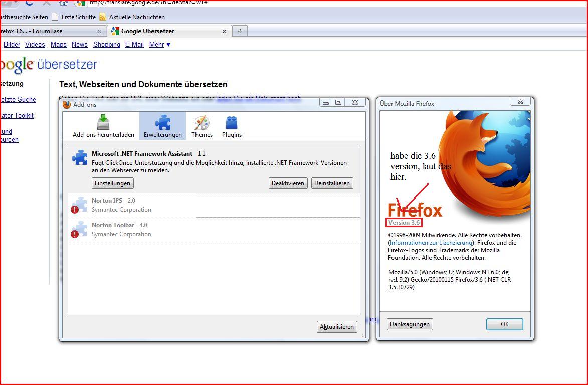
Task: Click the Version 3.6 text
Action: click(x=404, y=222)
